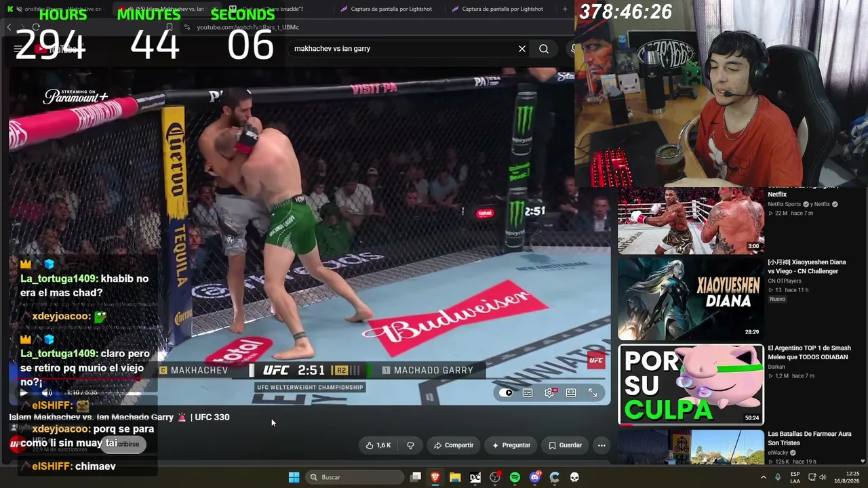Click the microphone icon in system tray
The image size is (868, 488).
[x=778, y=477]
